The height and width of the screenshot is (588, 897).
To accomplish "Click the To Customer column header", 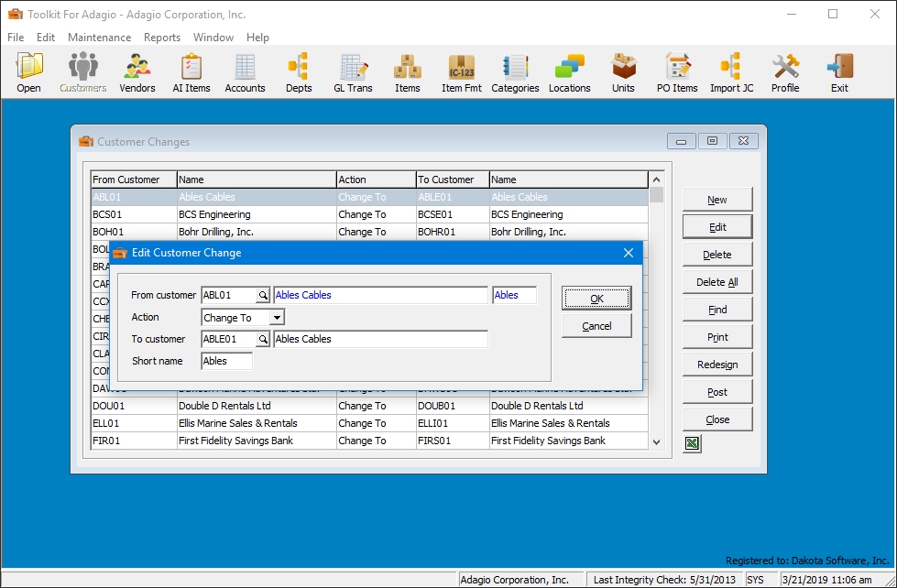I will pyautogui.click(x=453, y=180).
